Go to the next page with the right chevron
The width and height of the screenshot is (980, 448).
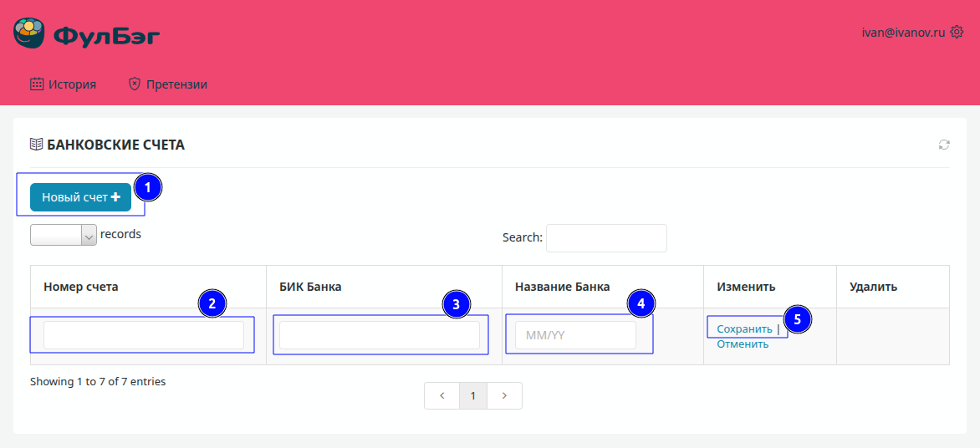(x=504, y=395)
